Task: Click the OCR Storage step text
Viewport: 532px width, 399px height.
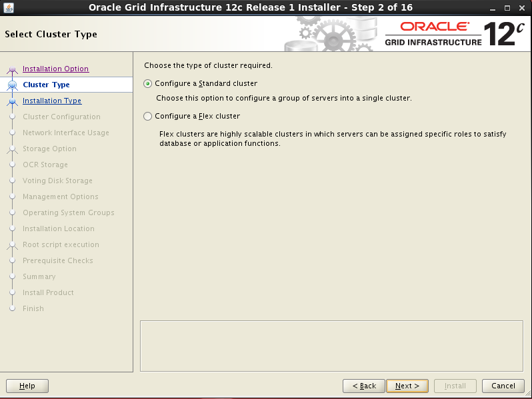Action: tap(45, 165)
